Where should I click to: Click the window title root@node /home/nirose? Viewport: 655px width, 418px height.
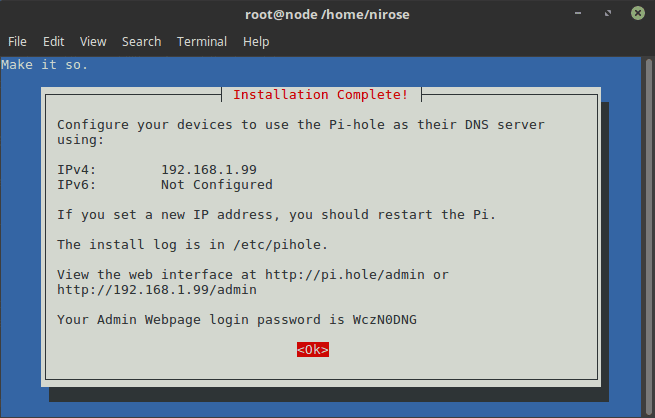pyautogui.click(x=327, y=14)
